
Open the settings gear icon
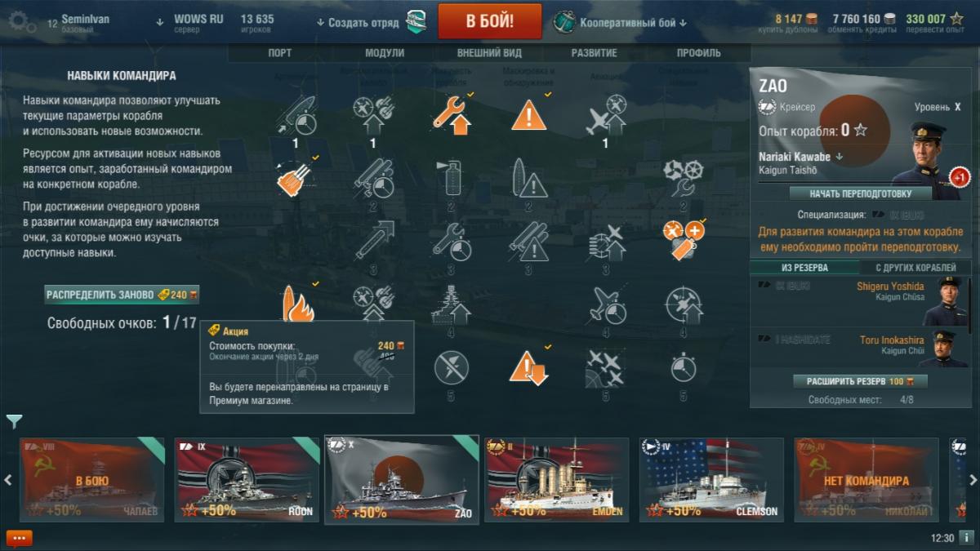point(22,21)
